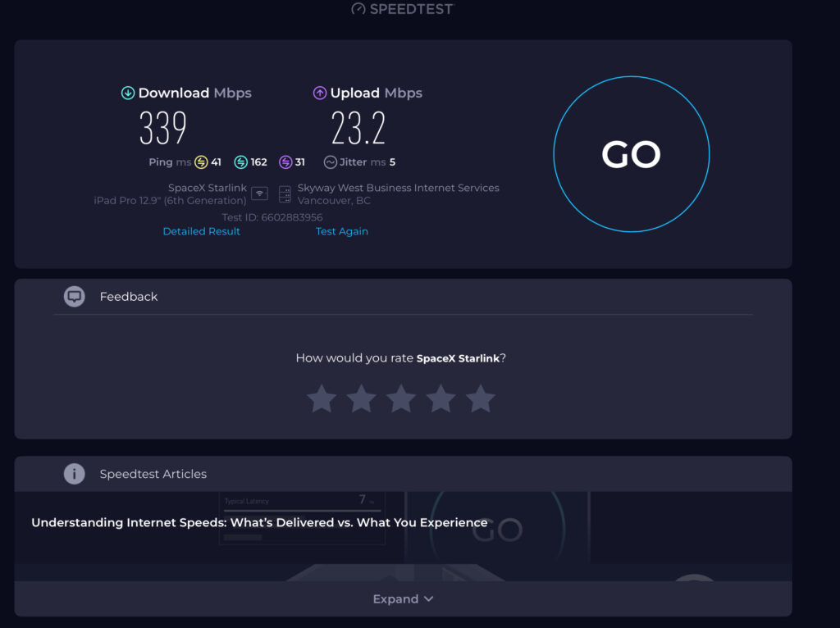Viewport: 840px width, 628px height.
Task: Click the Speedtest logo at top
Action: [402, 8]
